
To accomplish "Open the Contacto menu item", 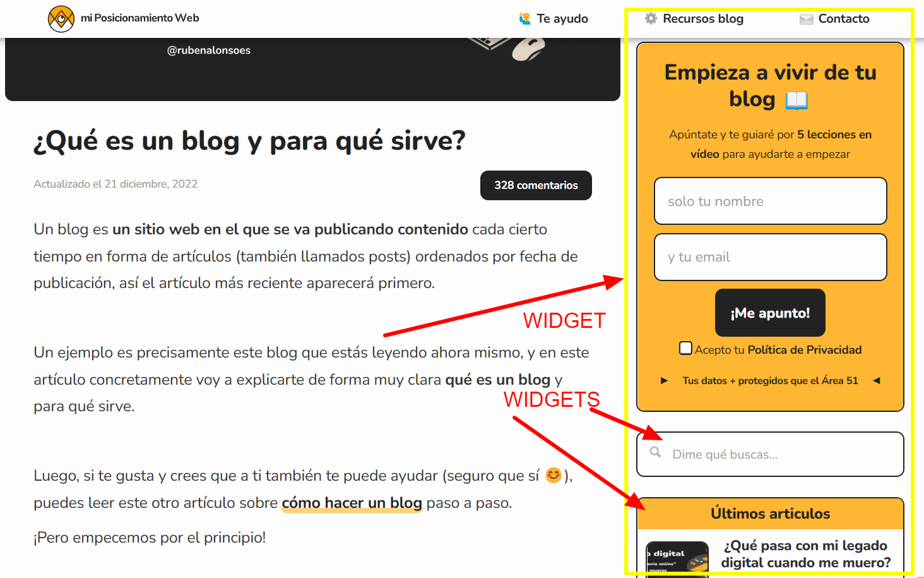I will point(843,19).
